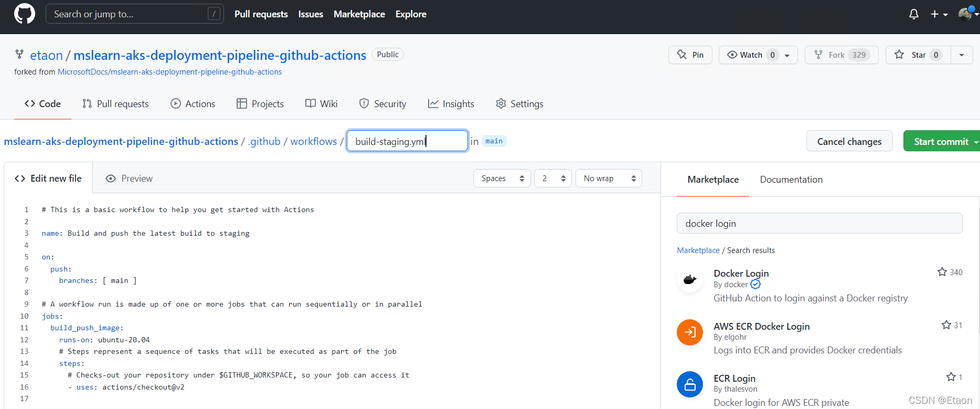This screenshot has height=409, width=980.
Task: Star icon next to 1 on ECR Login
Action: pos(951,377)
